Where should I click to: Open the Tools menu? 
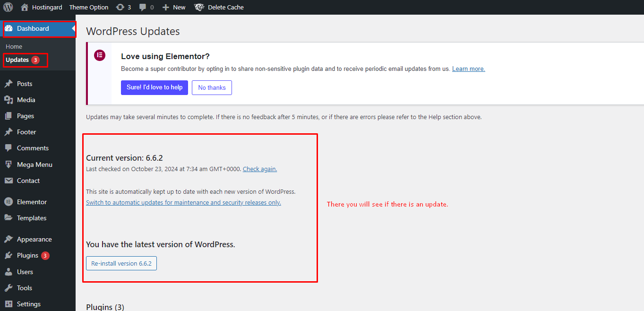(x=25, y=288)
